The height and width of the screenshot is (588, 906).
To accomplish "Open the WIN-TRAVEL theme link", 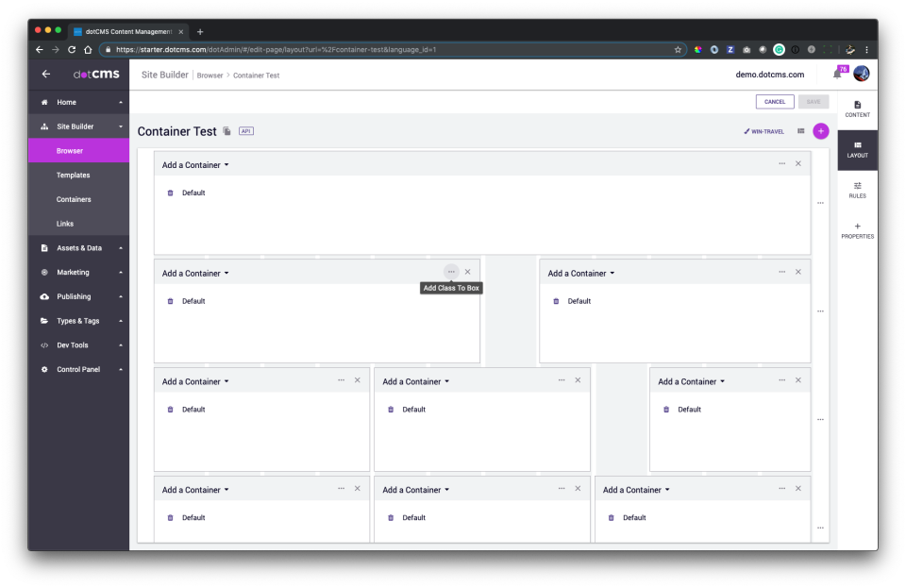I will click(766, 131).
